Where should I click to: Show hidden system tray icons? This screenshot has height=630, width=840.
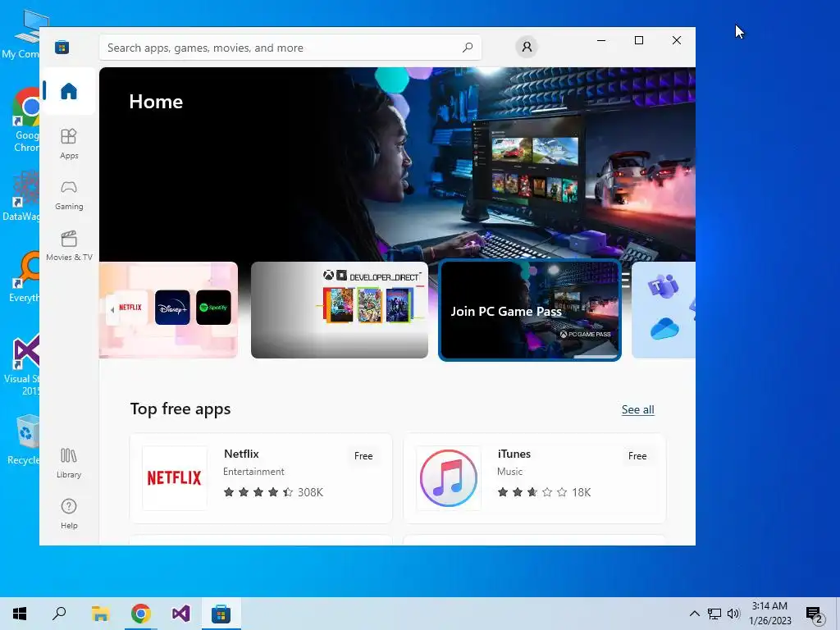click(x=694, y=614)
